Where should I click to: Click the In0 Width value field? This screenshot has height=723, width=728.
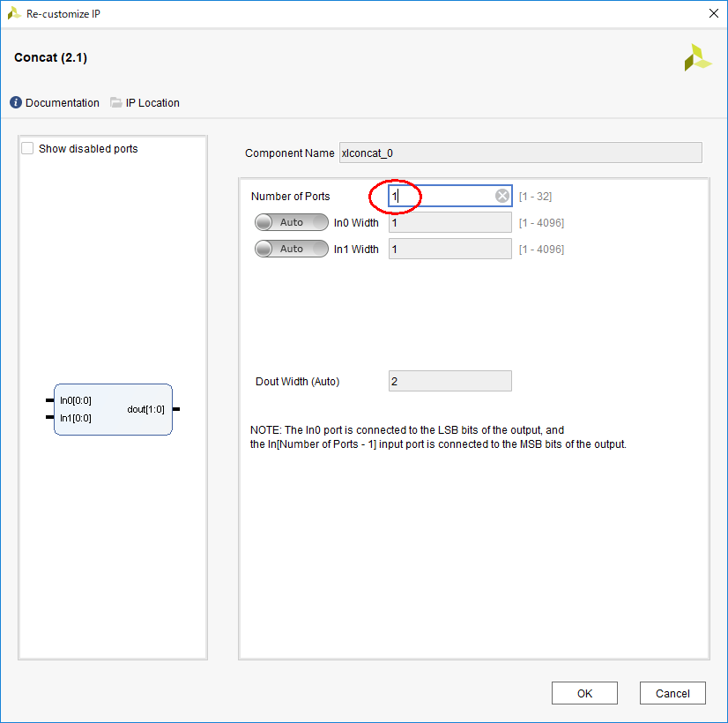click(449, 222)
